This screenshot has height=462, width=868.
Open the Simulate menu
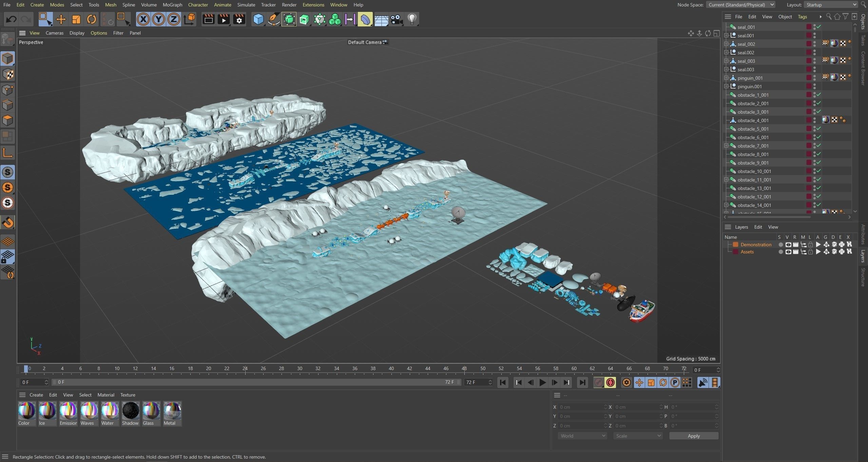point(246,5)
